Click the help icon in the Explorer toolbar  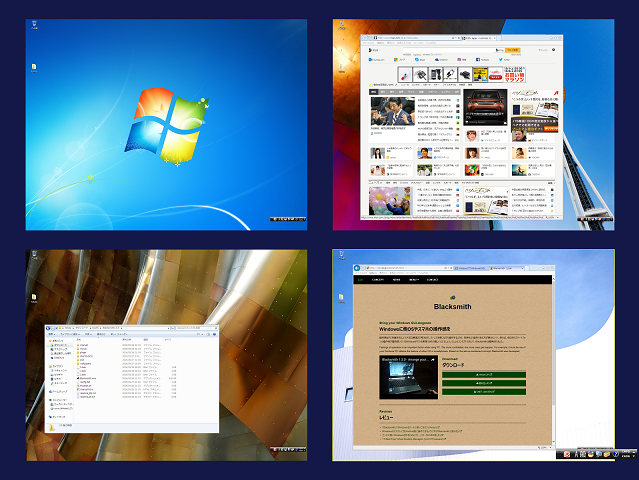214,334
